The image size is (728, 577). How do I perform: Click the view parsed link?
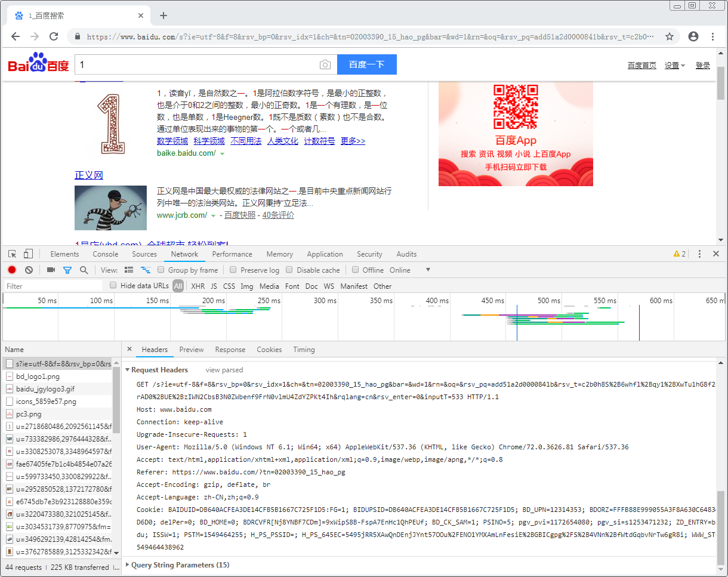(x=224, y=370)
